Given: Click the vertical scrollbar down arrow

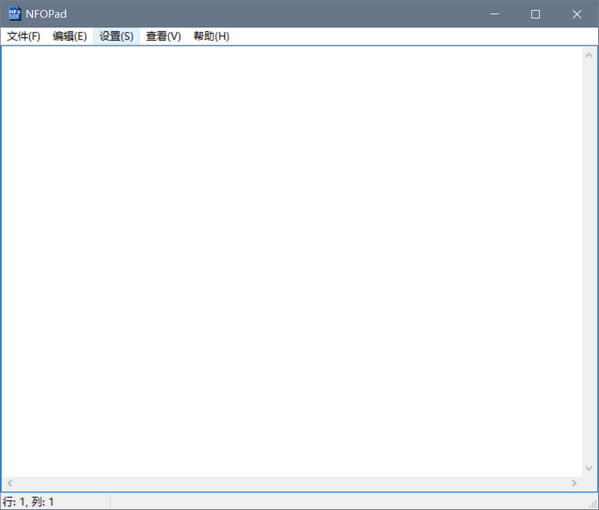Looking at the screenshot, I should [x=589, y=468].
